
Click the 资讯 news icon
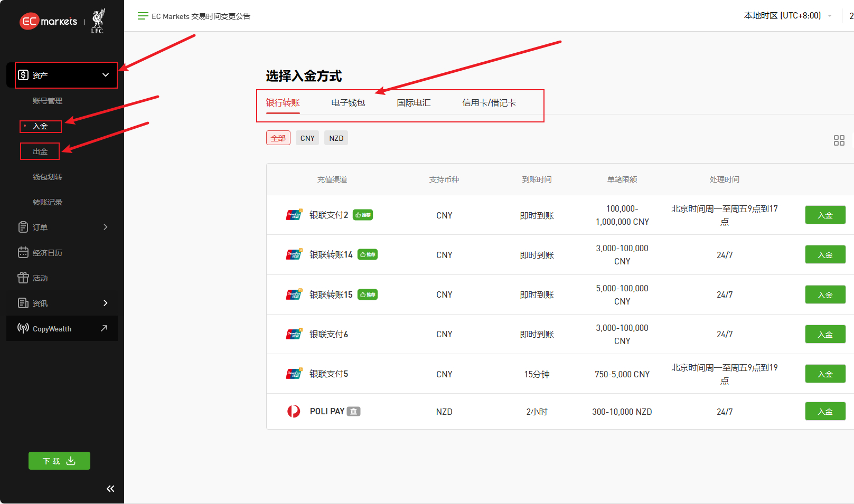(x=23, y=303)
